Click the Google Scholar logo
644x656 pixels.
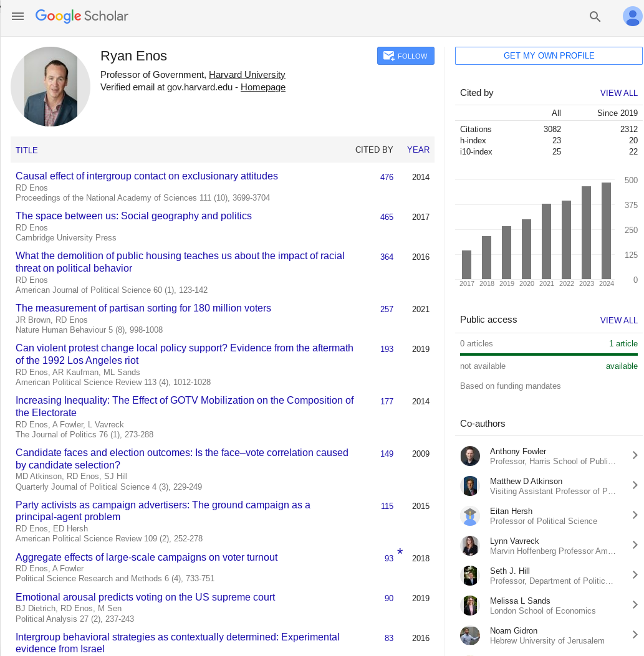tap(82, 16)
